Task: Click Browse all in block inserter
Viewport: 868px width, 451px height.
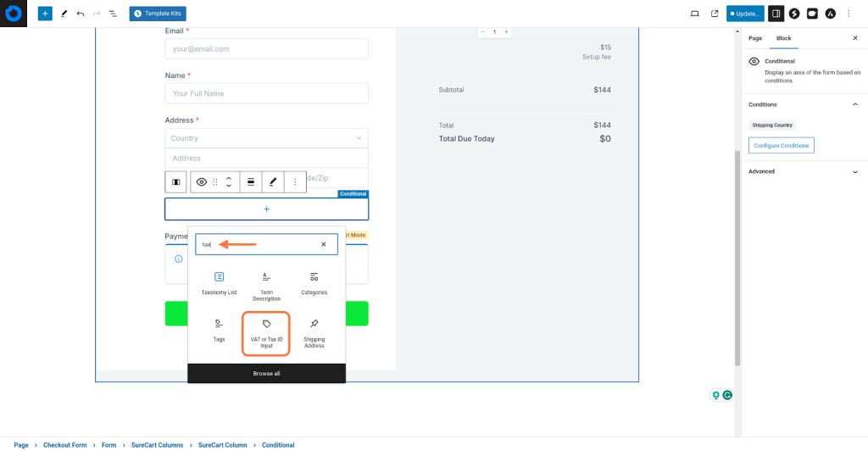Action: coord(266,373)
